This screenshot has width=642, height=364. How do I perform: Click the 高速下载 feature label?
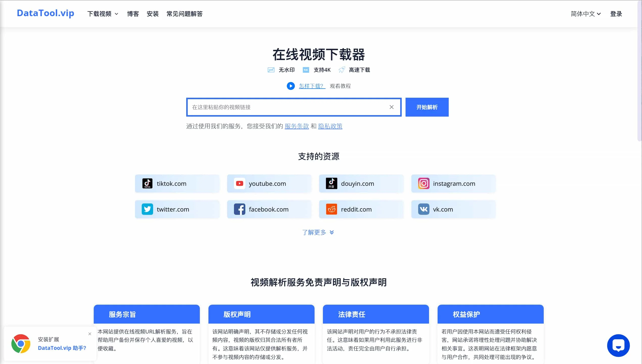click(x=359, y=70)
